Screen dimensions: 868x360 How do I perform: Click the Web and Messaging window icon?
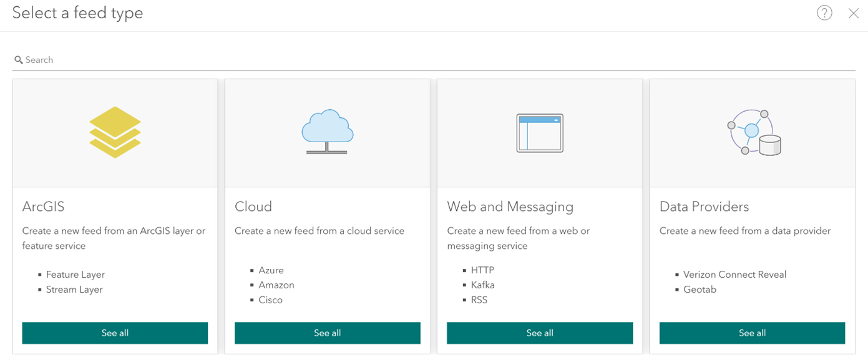540,133
